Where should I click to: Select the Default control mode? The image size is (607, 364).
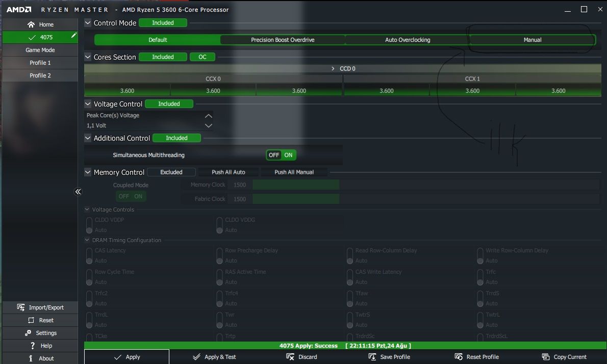[x=158, y=40]
